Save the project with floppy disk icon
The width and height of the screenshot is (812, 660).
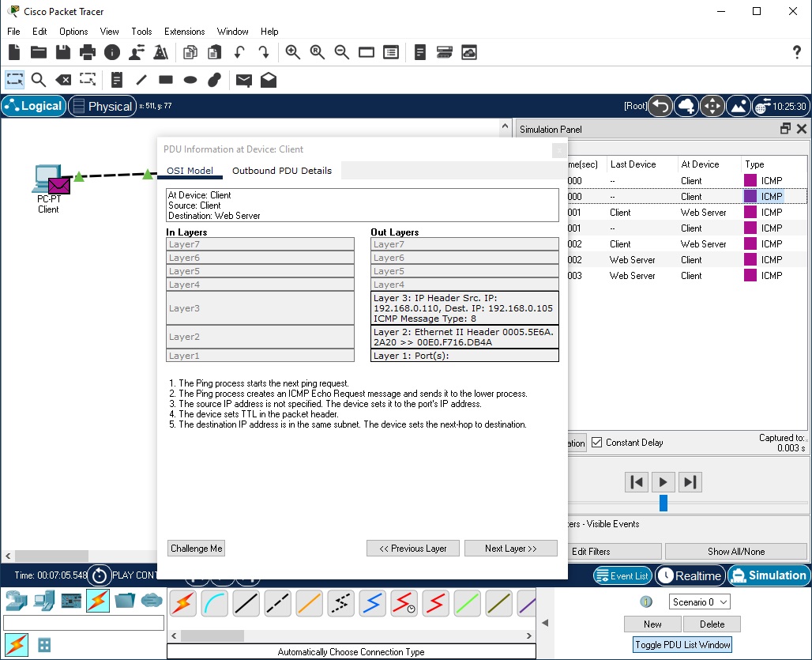pyautogui.click(x=63, y=52)
